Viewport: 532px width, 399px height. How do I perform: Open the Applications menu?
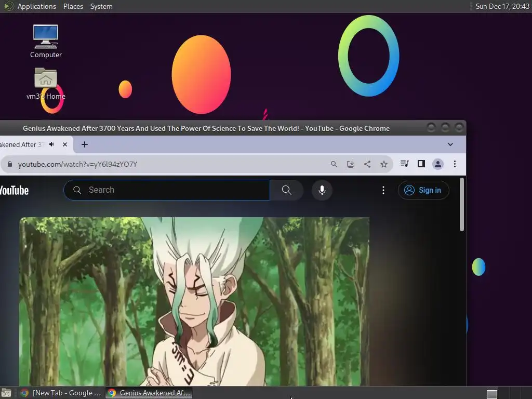37,6
